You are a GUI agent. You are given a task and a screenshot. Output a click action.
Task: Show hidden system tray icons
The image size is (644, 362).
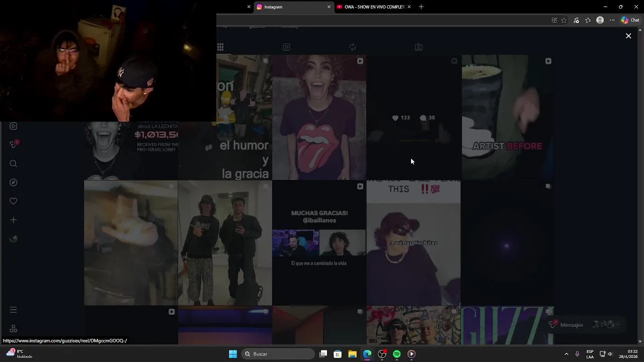point(566,354)
